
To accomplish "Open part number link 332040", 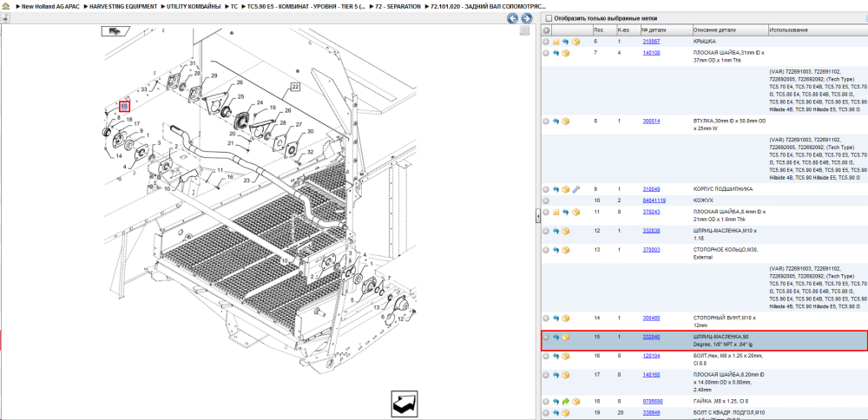I will click(651, 337).
